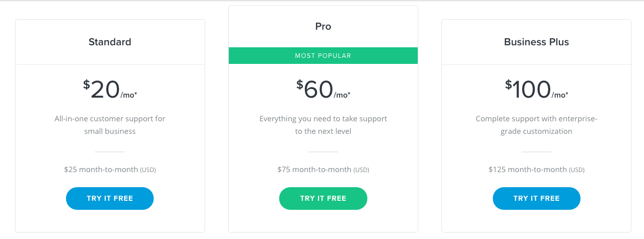644x239 pixels.
Task: Start free trial for Business Plus
Action: click(x=536, y=198)
